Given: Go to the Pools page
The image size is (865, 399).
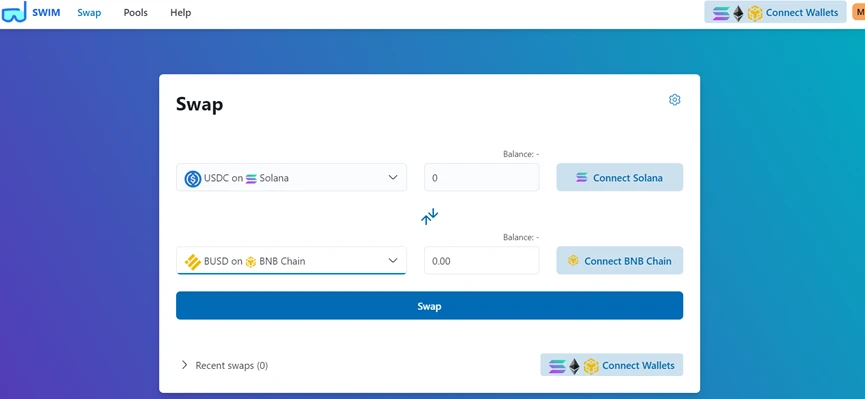Looking at the screenshot, I should click(x=136, y=13).
